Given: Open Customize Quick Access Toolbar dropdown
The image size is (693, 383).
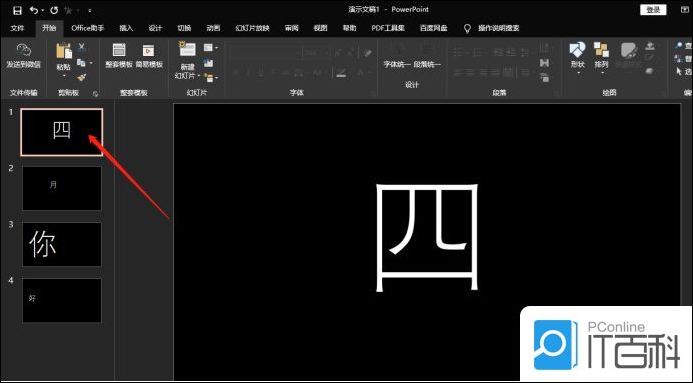Looking at the screenshot, I should pos(90,10).
